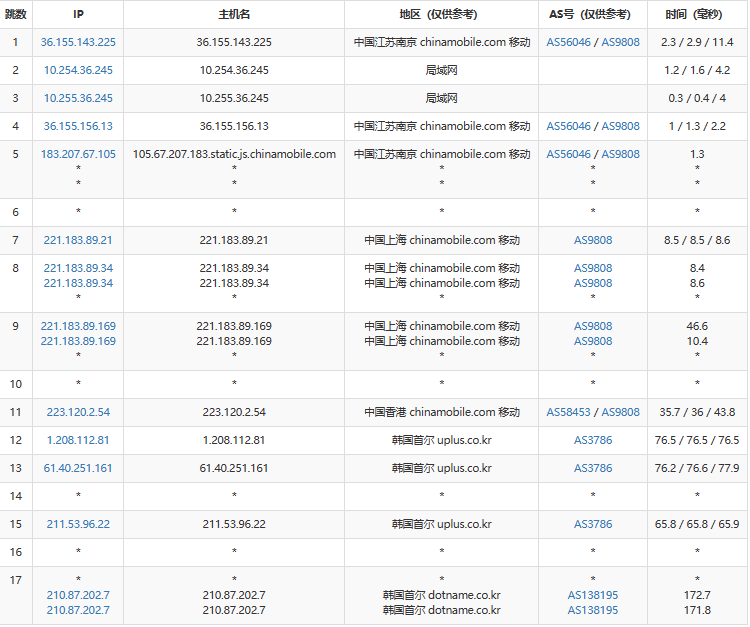The width and height of the screenshot is (750, 627).
Task: Click the AS9808 link in hop 1
Action: pyautogui.click(x=620, y=42)
